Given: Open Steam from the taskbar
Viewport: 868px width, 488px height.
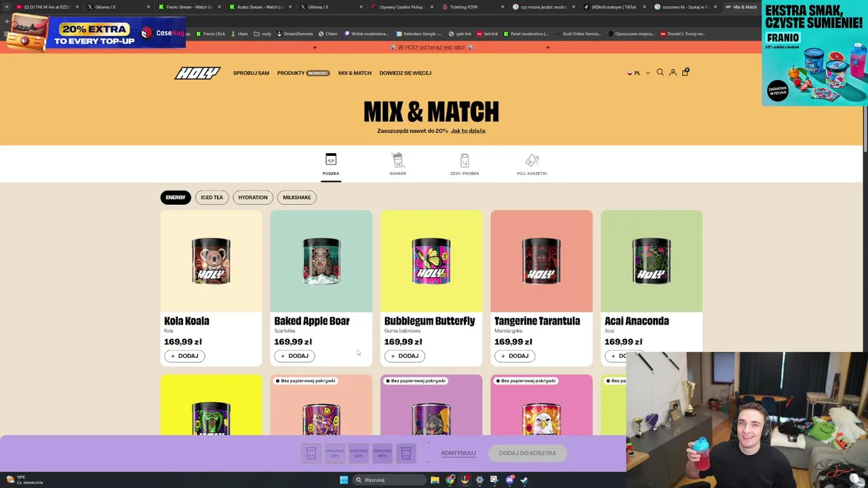Looking at the screenshot, I should click(x=524, y=480).
